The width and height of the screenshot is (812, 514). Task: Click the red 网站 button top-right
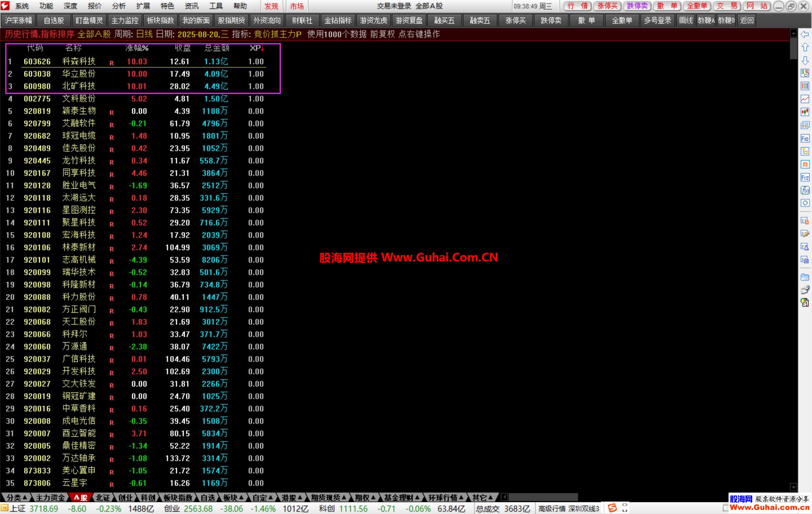click(757, 6)
